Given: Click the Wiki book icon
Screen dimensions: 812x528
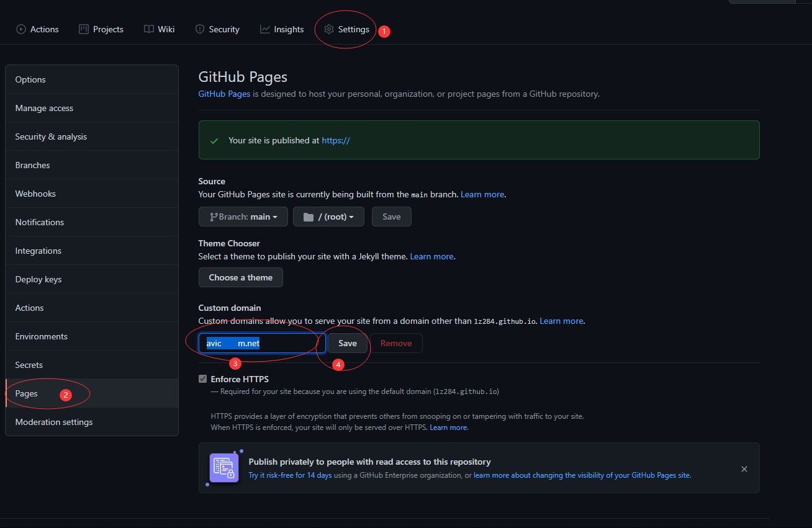Looking at the screenshot, I should 149,29.
